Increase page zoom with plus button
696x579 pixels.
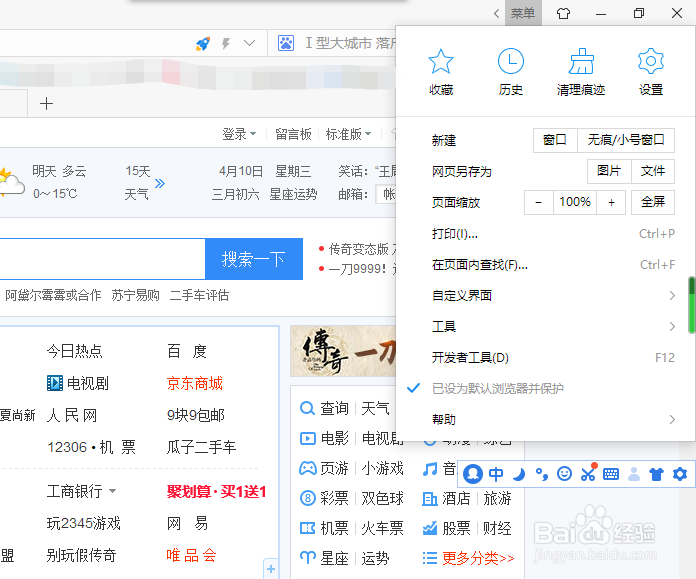click(611, 202)
